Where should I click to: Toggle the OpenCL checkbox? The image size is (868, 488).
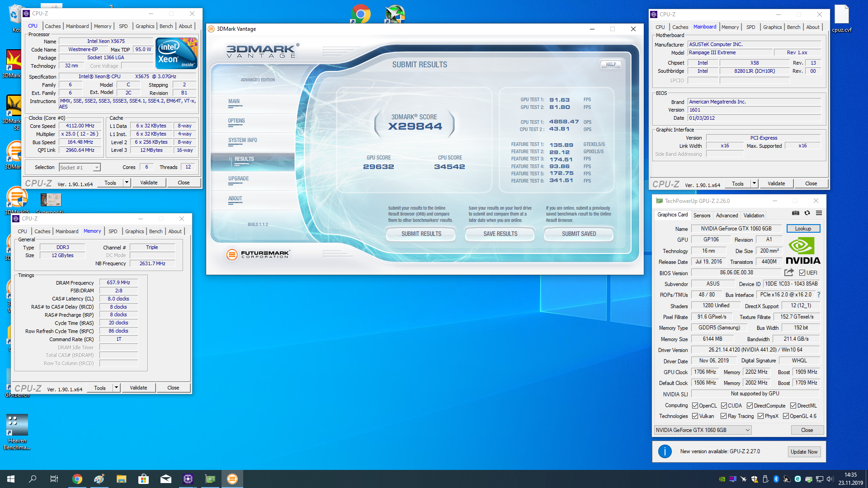click(695, 406)
